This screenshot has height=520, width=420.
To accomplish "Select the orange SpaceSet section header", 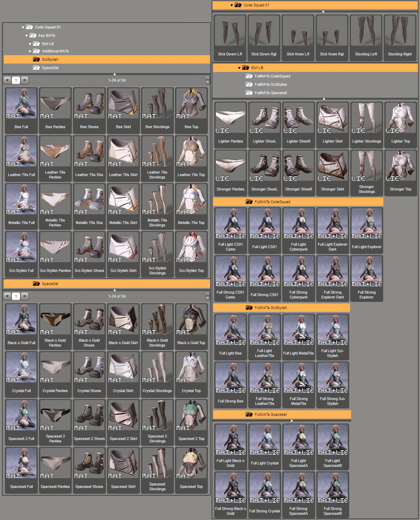I will coord(107,284).
